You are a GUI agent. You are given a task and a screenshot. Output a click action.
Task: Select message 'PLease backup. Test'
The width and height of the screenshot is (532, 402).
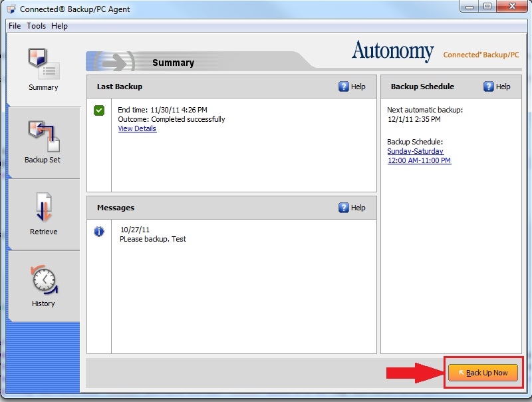tap(153, 239)
